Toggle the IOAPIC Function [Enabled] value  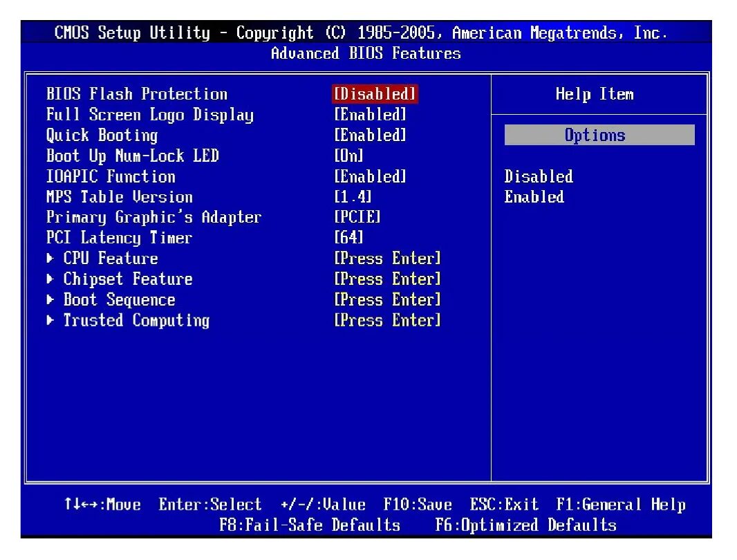[371, 177]
